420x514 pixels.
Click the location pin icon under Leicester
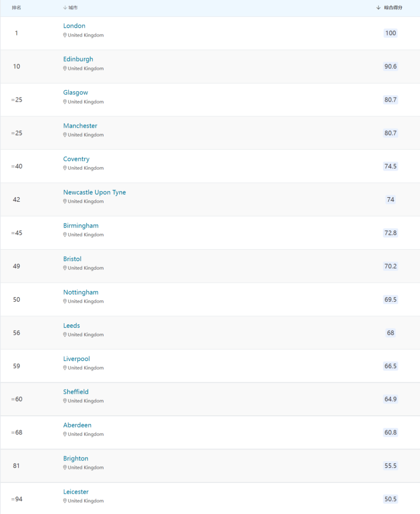pyautogui.click(x=65, y=501)
